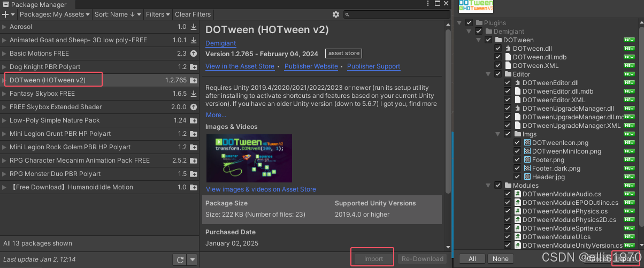Click the import icon for Dog Knight PBR Polyart
The image size is (644, 268).
click(194, 67)
